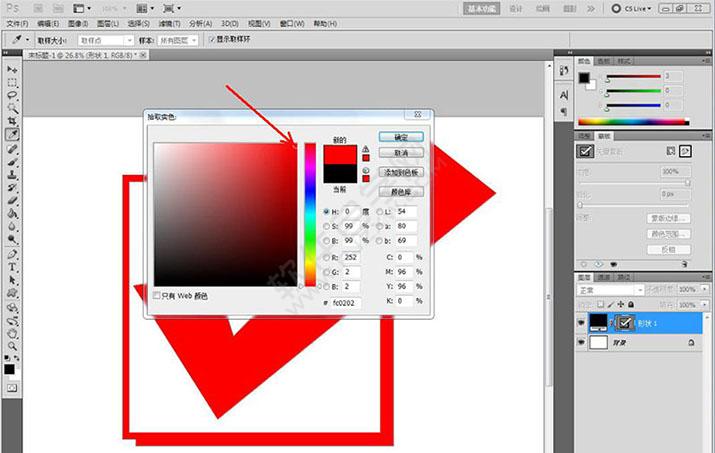Screen dimensions: 715x453
Task: Open the 文件(F) menu
Action: 17,24
